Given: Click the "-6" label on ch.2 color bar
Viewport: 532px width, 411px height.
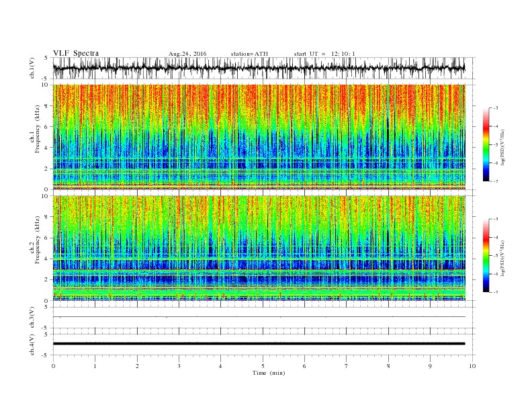Looking at the screenshot, I should click(495, 274).
